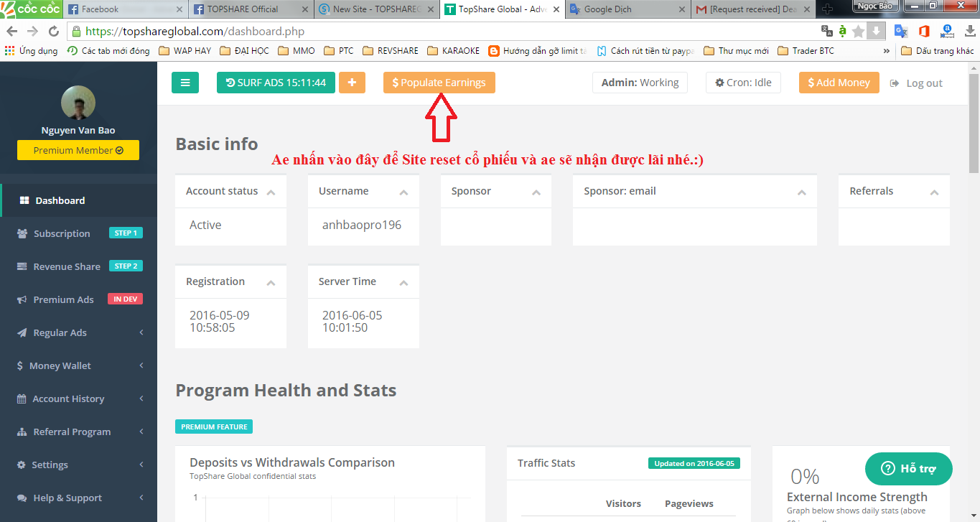Open the new tab plus button
The width and height of the screenshot is (980, 522).
pyautogui.click(x=828, y=9)
